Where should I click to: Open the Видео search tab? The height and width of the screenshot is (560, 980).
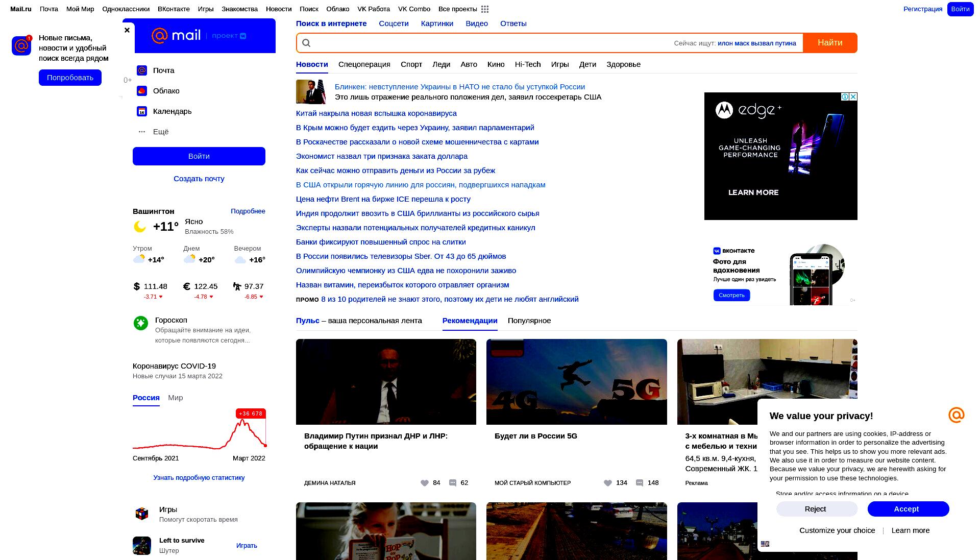pos(477,23)
